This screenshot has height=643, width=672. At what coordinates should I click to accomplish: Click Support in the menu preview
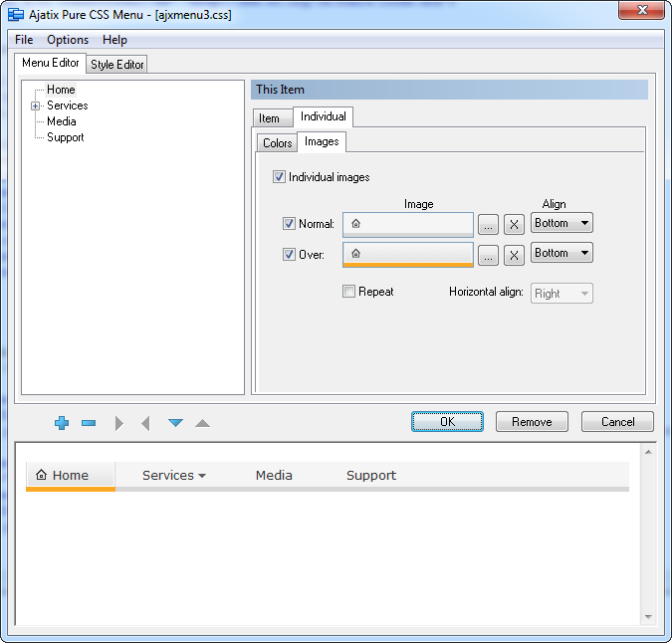371,475
